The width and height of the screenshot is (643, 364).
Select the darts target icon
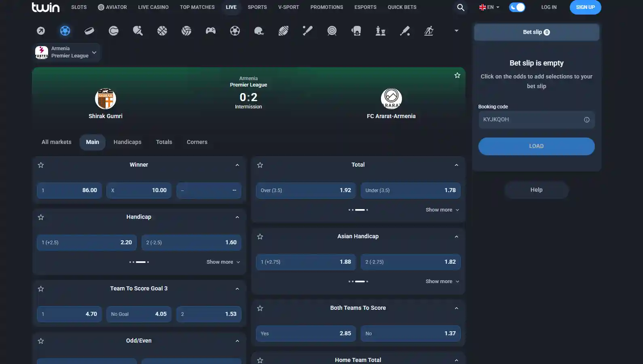(x=332, y=31)
